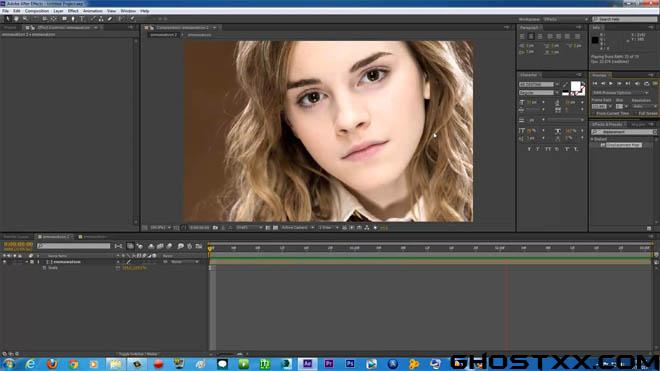Open the Effect menu
The height and width of the screenshot is (371, 660).
pos(73,11)
